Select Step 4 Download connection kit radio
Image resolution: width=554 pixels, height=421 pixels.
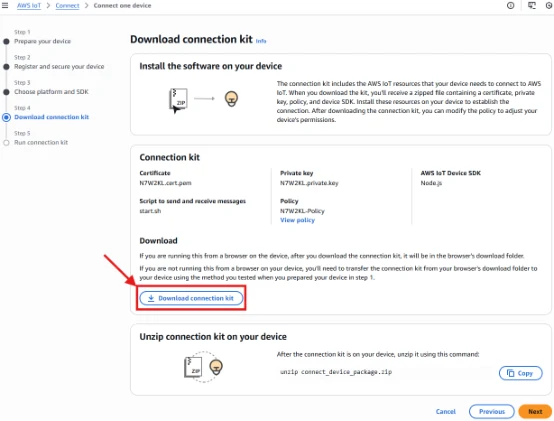[x=6, y=117]
